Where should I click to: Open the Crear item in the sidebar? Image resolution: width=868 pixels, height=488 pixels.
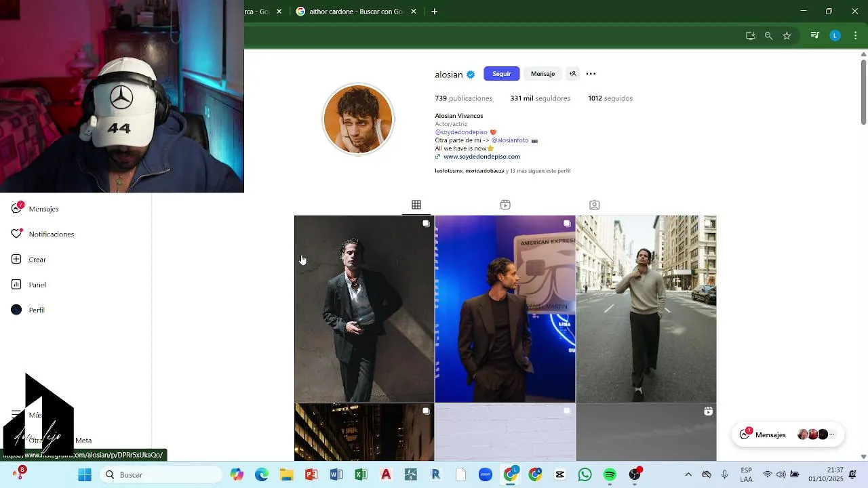pyautogui.click(x=28, y=260)
